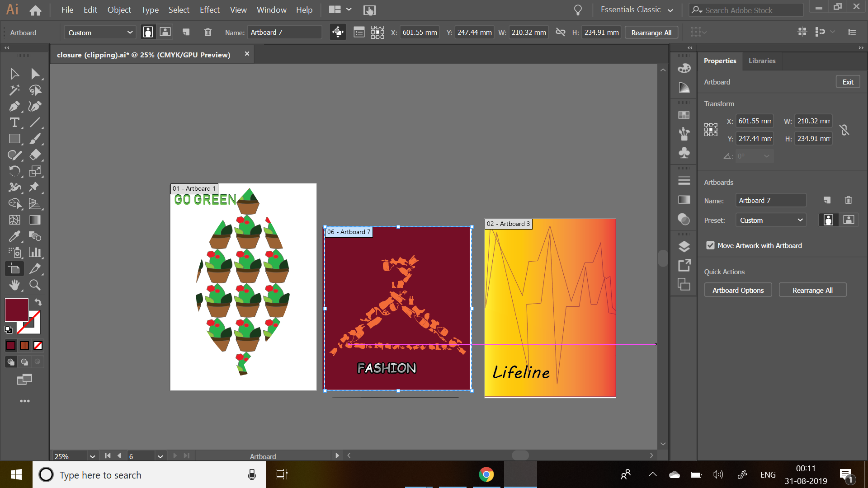Exit artboard mode with Exit button
868x488 pixels.
coord(848,82)
